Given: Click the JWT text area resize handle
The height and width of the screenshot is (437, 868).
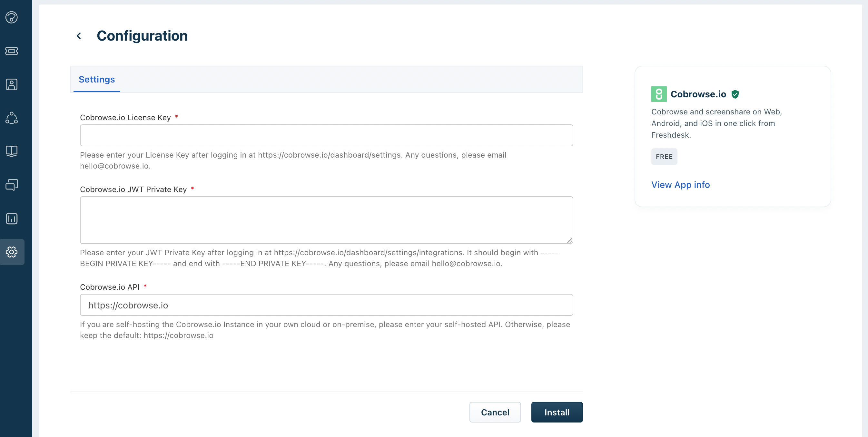Looking at the screenshot, I should tap(569, 240).
